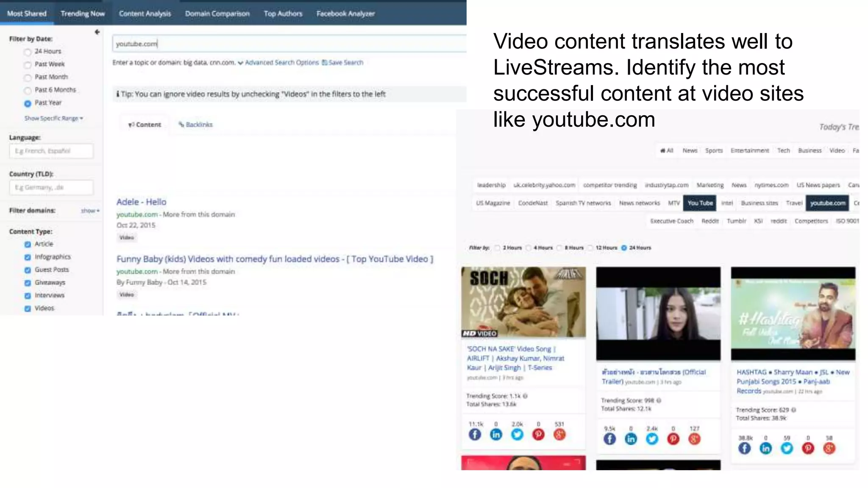
Task: Open the Top Authors tab
Action: click(x=283, y=14)
